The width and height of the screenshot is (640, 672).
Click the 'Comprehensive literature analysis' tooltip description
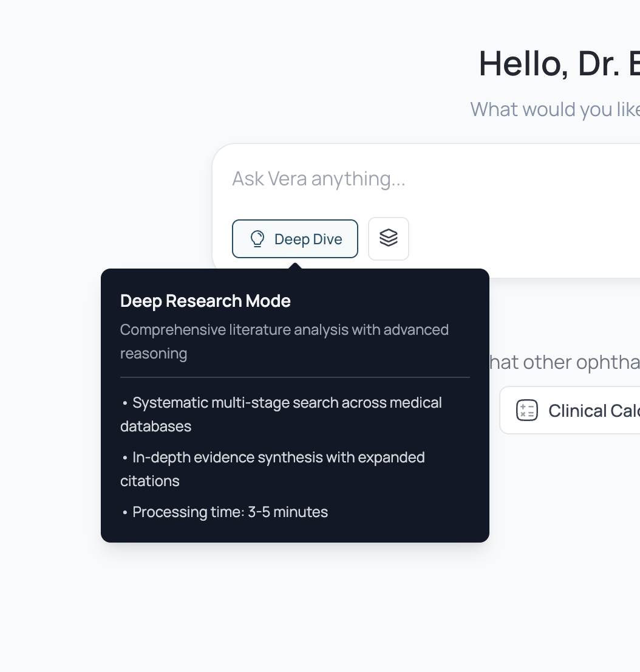click(x=284, y=330)
